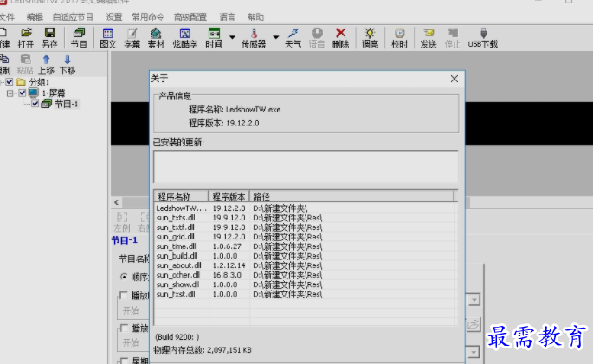This screenshot has width=593, height=364.
Task: Click the 粘贴 paste icon
Action: [x=25, y=65]
